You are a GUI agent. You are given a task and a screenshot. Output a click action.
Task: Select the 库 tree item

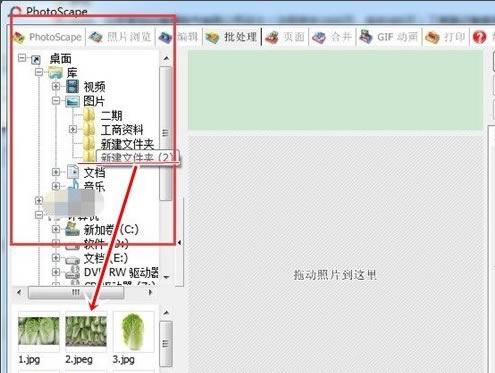tap(72, 73)
